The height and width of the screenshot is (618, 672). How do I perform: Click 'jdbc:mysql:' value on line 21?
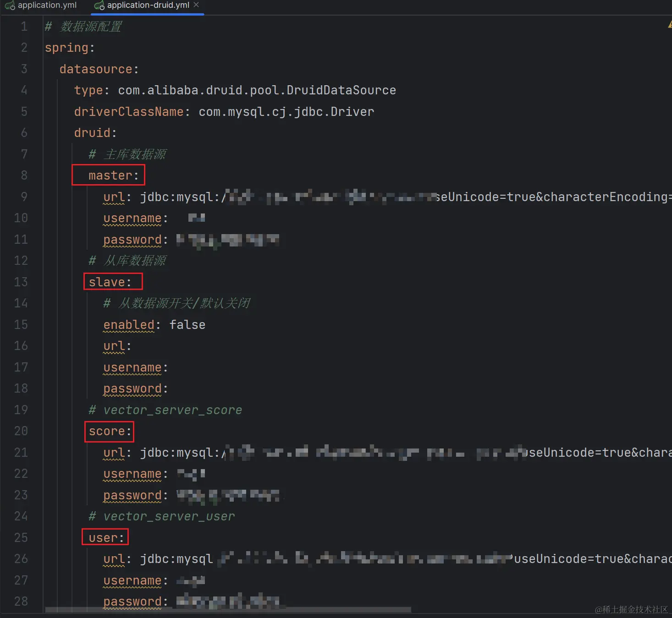[180, 453]
